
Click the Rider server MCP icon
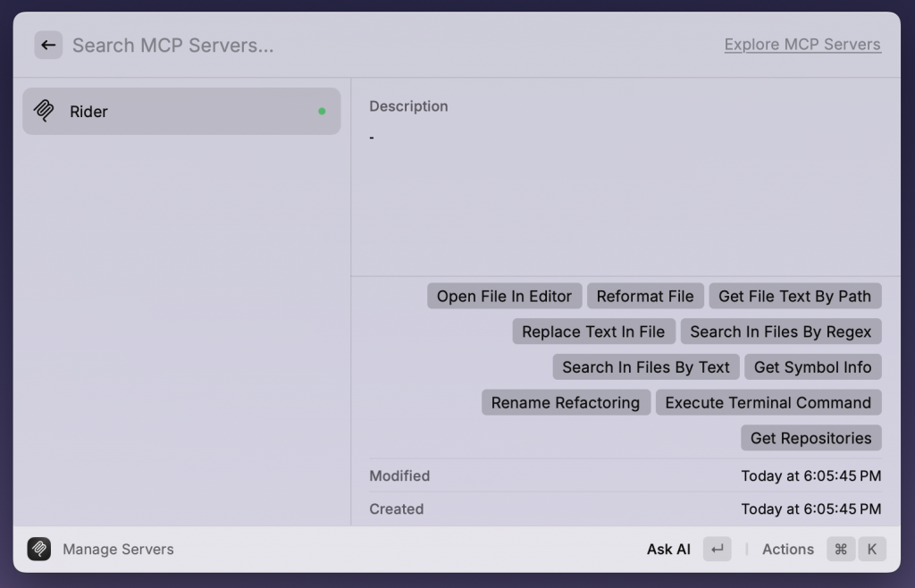tap(44, 111)
